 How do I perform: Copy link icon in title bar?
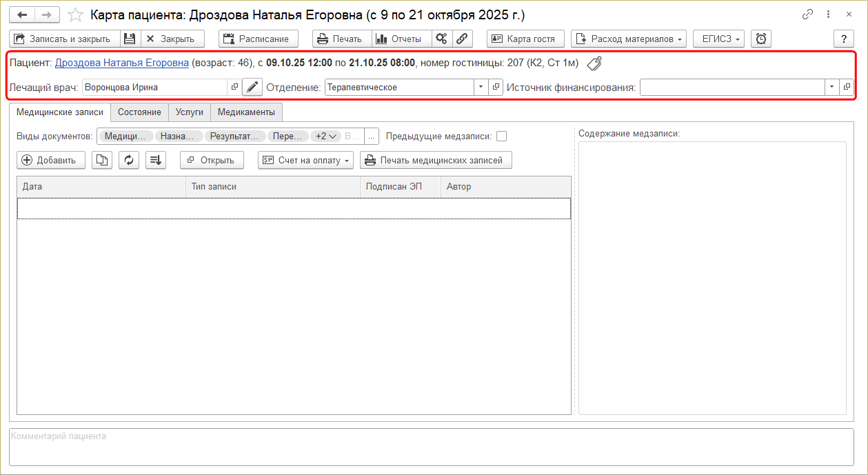coord(808,14)
